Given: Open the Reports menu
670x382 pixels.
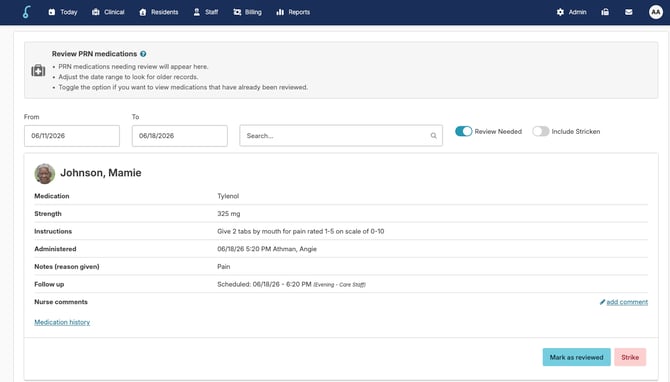Looking at the screenshot, I should (x=293, y=12).
